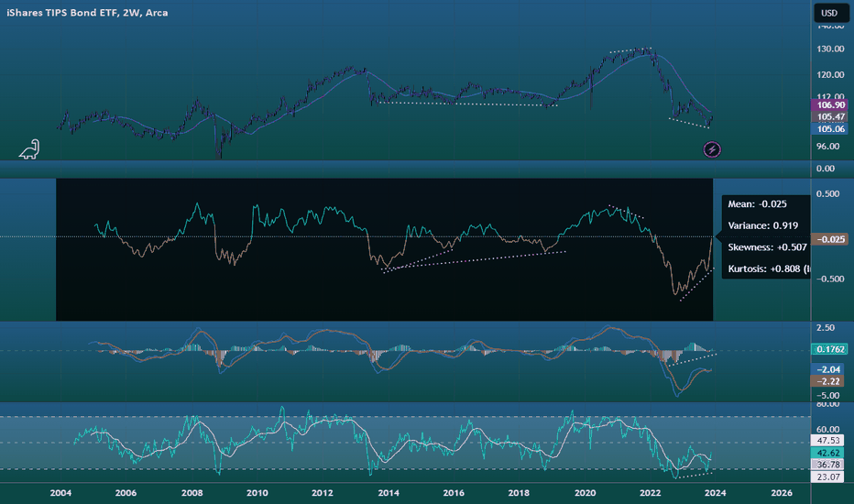Click the 106.90 purple price label
Viewport: 854px width, 504px height.
click(x=829, y=104)
